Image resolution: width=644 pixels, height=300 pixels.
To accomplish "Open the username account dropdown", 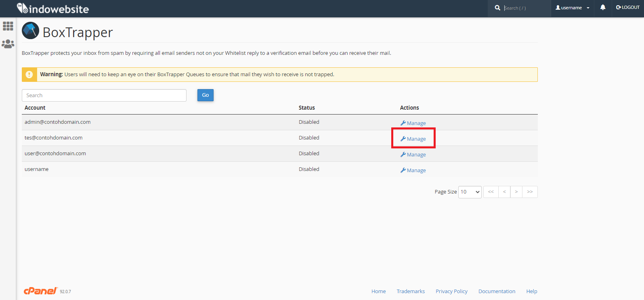I will tap(572, 8).
